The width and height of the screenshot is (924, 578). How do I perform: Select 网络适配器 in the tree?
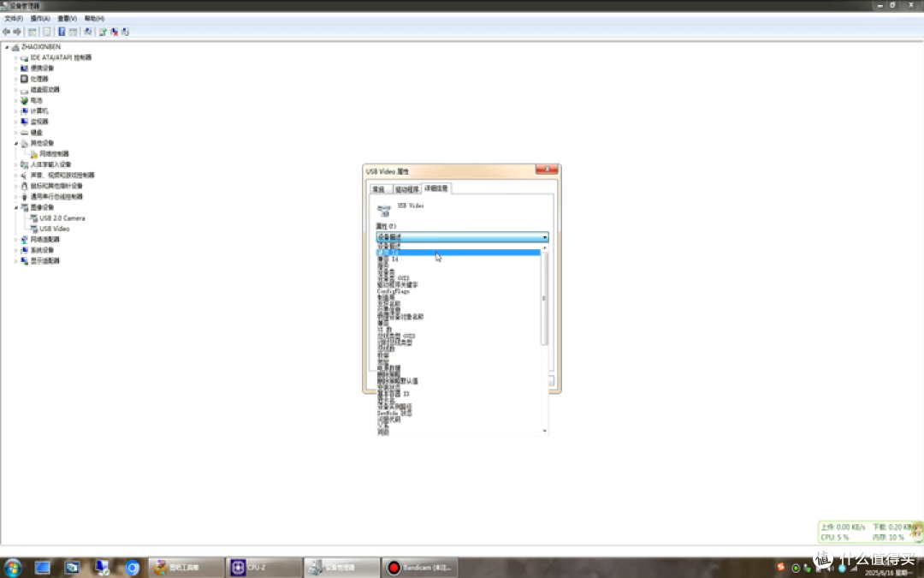pyautogui.click(x=44, y=240)
